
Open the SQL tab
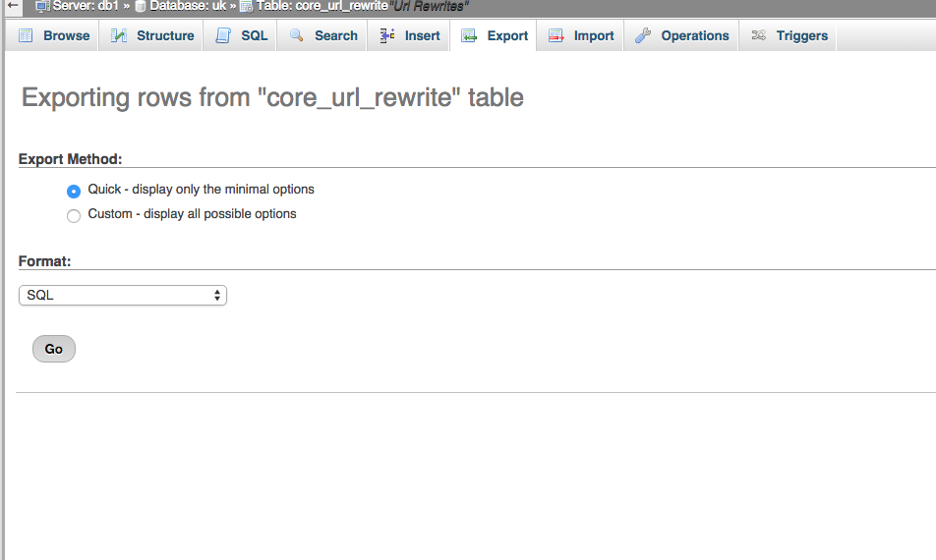tap(240, 35)
